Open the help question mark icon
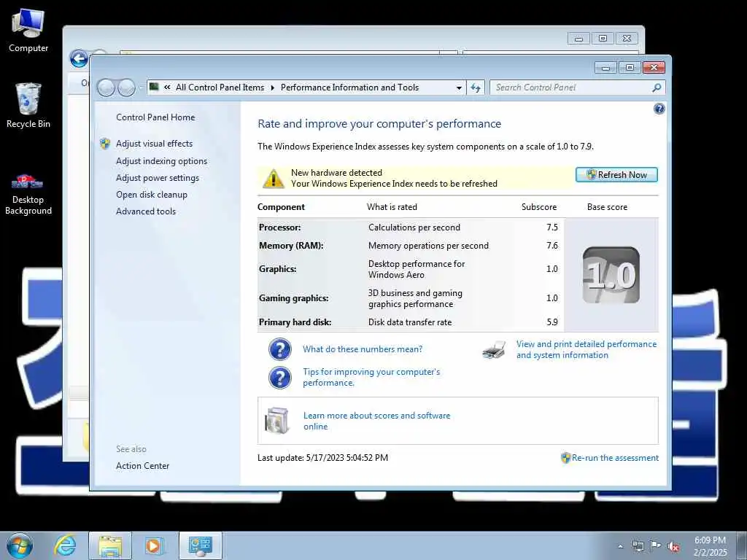Viewport: 747px width, 560px height. tap(659, 109)
